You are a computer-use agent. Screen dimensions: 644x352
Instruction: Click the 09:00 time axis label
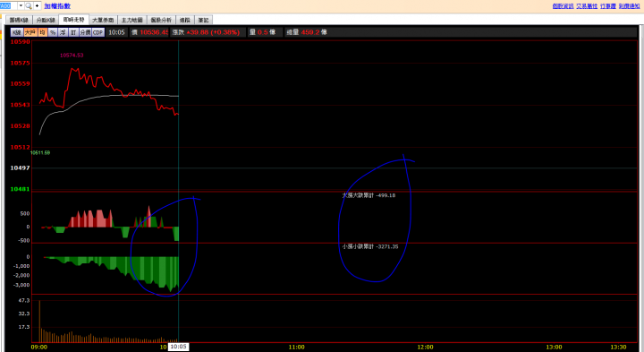click(x=39, y=347)
